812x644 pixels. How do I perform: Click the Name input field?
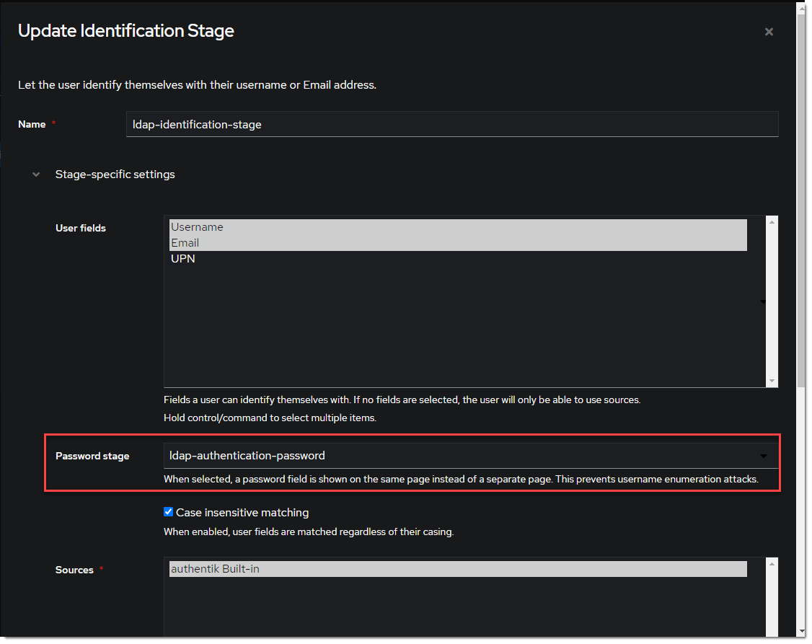click(452, 124)
